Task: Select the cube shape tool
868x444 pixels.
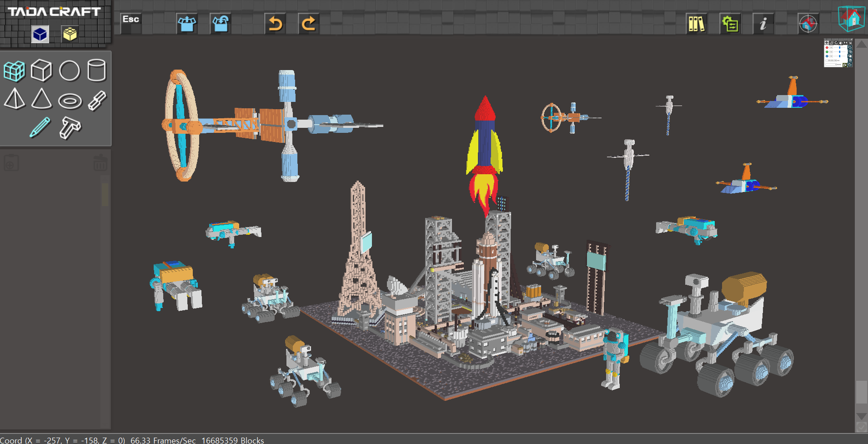Action: tap(41, 71)
